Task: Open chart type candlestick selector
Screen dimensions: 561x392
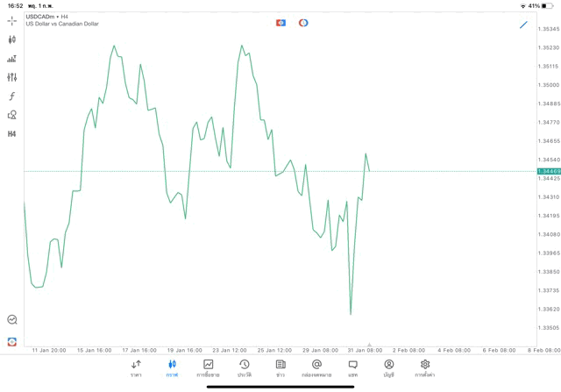Action: click(12, 39)
